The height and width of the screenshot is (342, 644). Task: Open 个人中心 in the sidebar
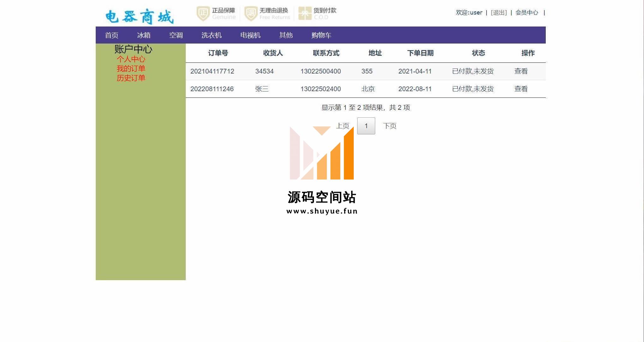click(131, 59)
